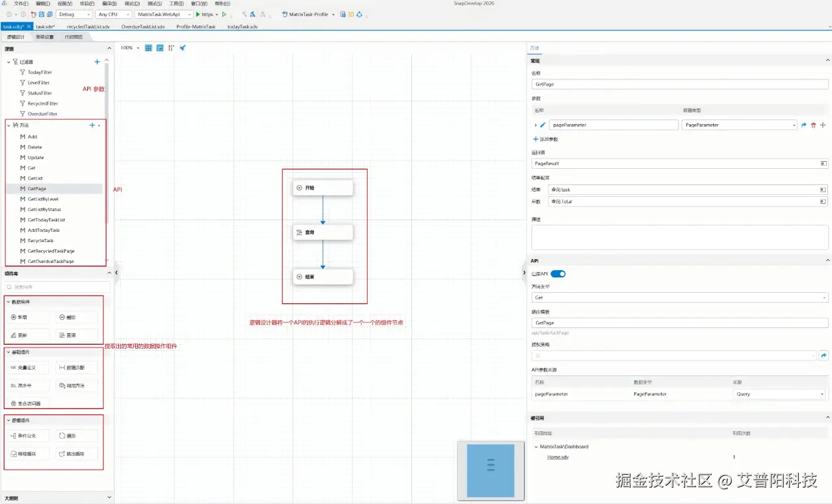Click the canvas minimap thumbnail

click(x=491, y=471)
